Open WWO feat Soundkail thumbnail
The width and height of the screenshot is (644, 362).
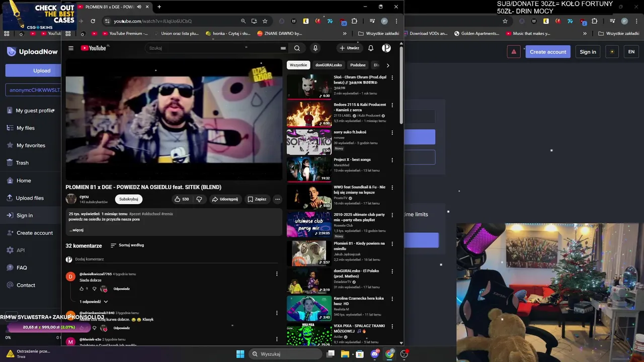(x=309, y=197)
